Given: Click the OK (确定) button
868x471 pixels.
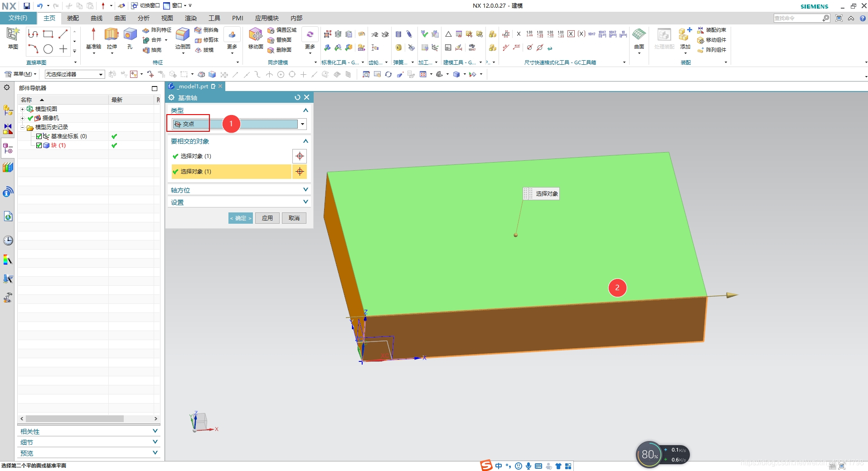Looking at the screenshot, I should [241, 218].
